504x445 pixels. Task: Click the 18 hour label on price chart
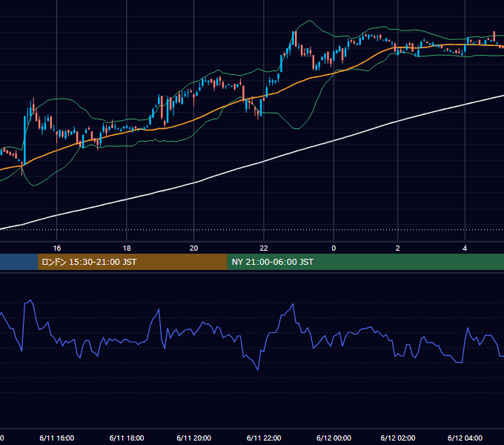coord(127,248)
